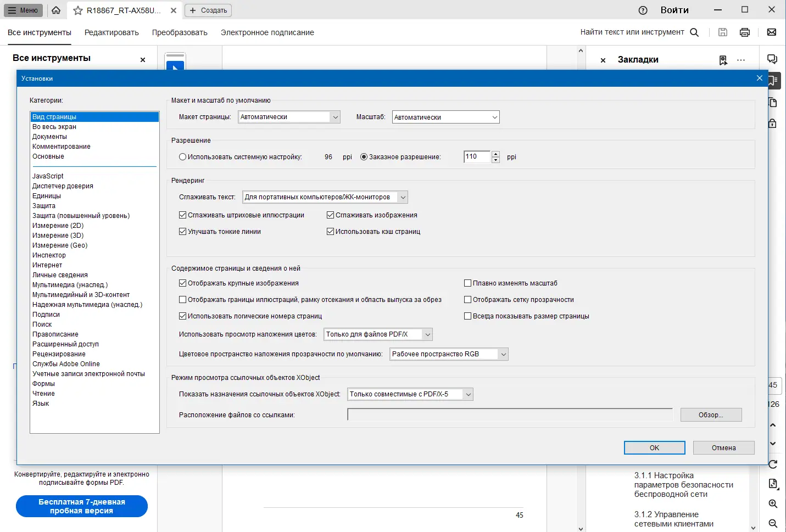Click the Home icon in title bar

(x=56, y=10)
